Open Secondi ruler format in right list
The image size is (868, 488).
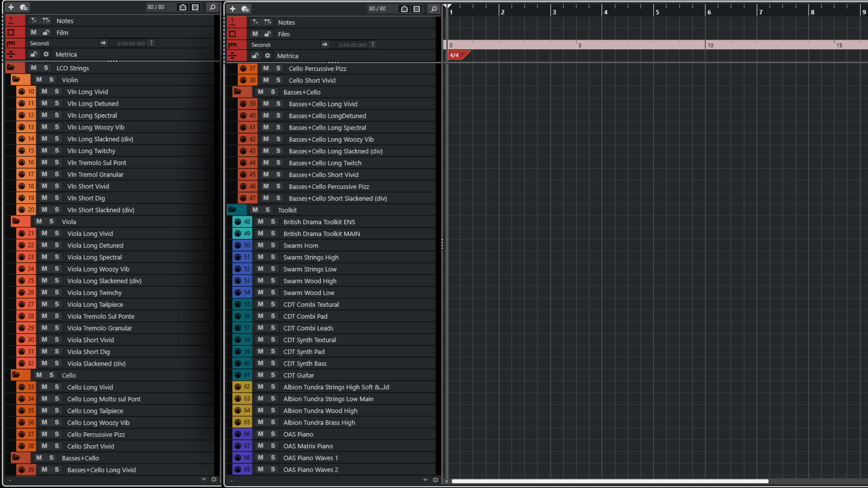click(x=261, y=45)
